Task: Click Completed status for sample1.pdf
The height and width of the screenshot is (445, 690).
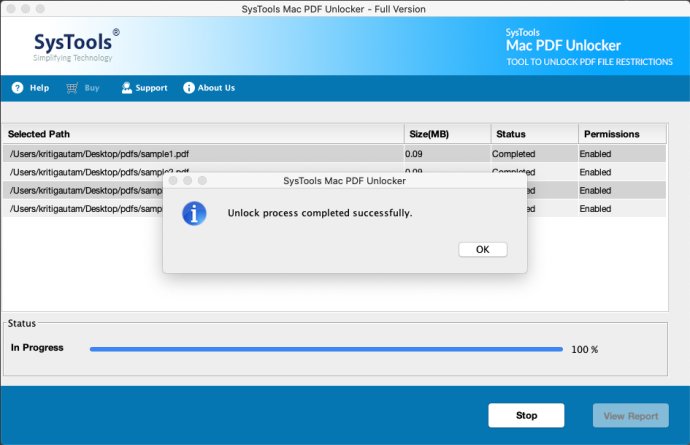Action: pos(514,154)
